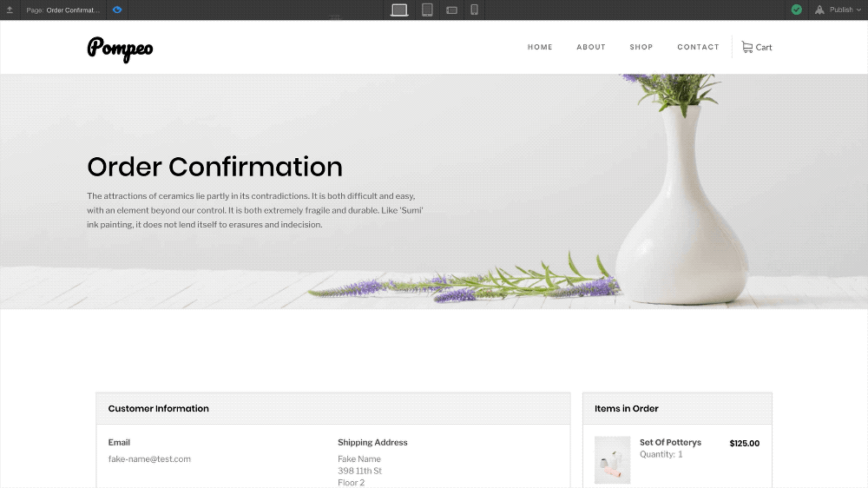Click the Fake Name address line

pos(359,458)
